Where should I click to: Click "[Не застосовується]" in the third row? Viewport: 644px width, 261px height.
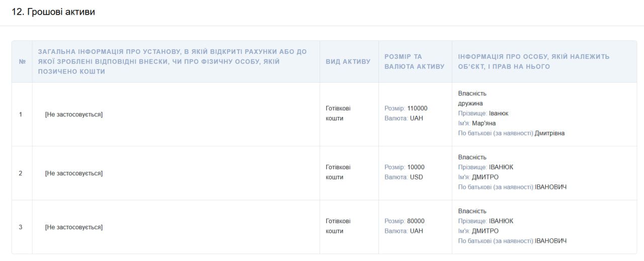point(73,227)
